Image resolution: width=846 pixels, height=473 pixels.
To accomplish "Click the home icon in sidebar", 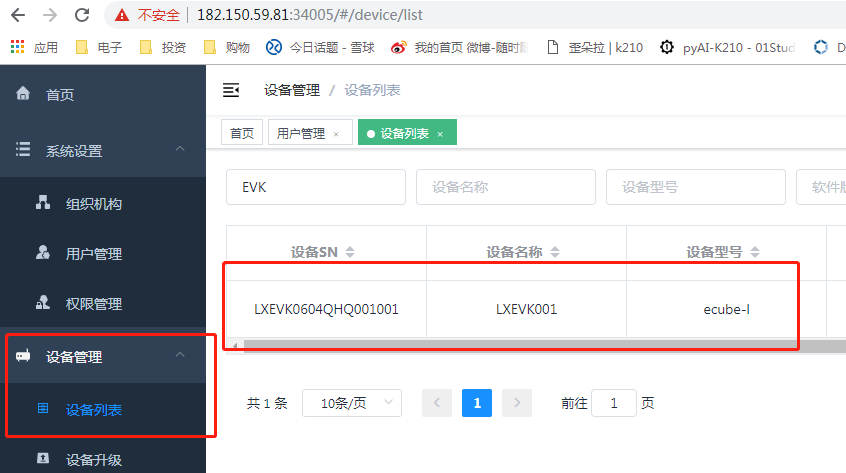I will pos(23,94).
